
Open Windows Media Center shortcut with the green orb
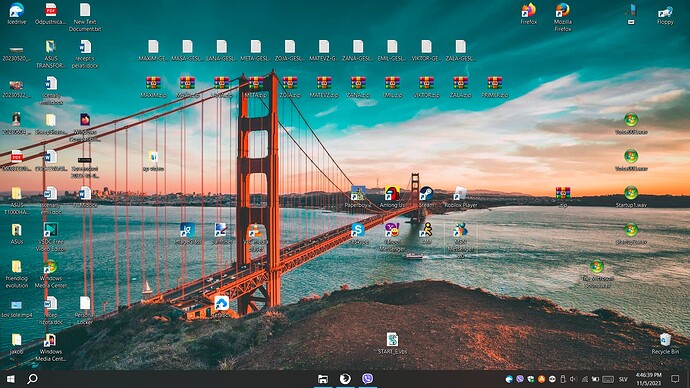click(51, 274)
